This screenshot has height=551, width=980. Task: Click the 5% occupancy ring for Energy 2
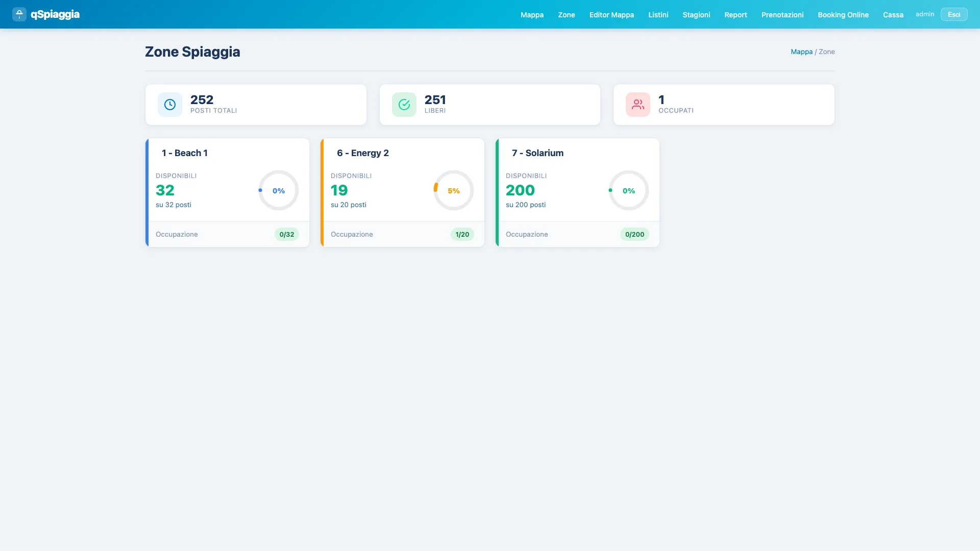click(x=453, y=190)
